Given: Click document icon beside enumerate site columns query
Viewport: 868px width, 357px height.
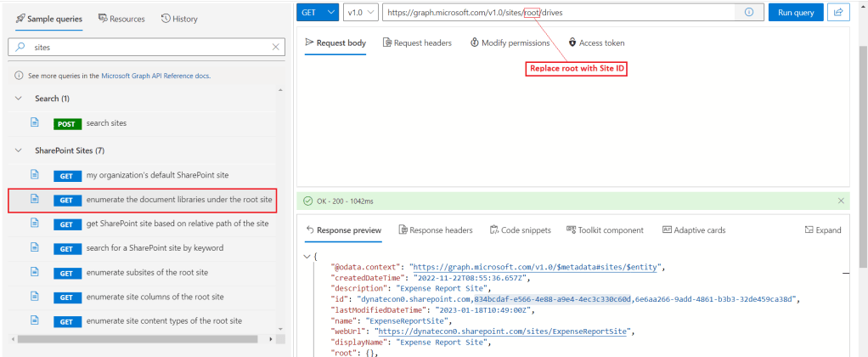Looking at the screenshot, I should (35, 297).
